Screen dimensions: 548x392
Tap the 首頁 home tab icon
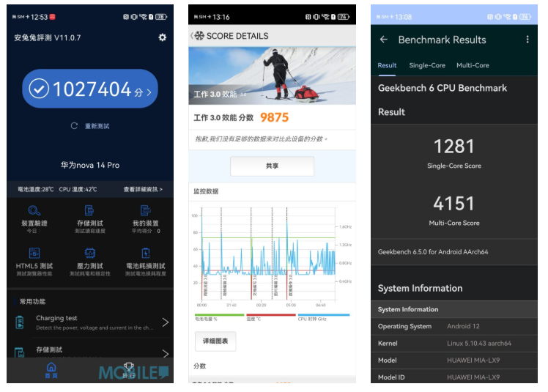click(x=51, y=368)
